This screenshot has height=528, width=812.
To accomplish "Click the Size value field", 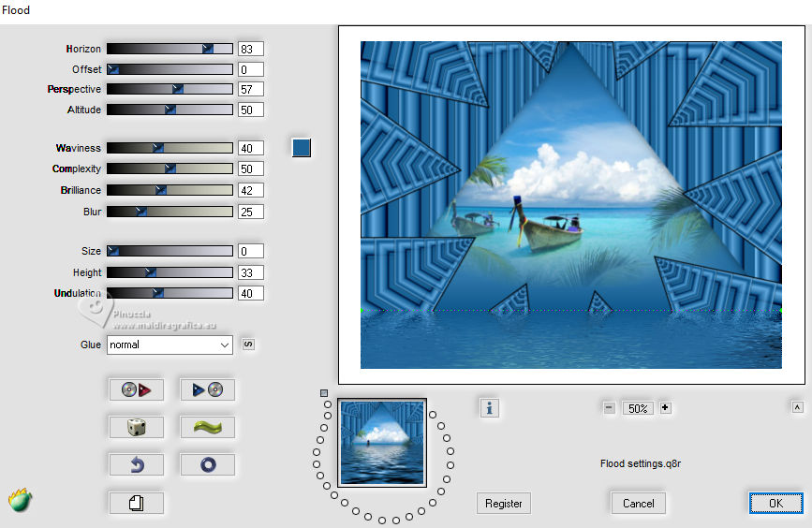I will pos(251,251).
